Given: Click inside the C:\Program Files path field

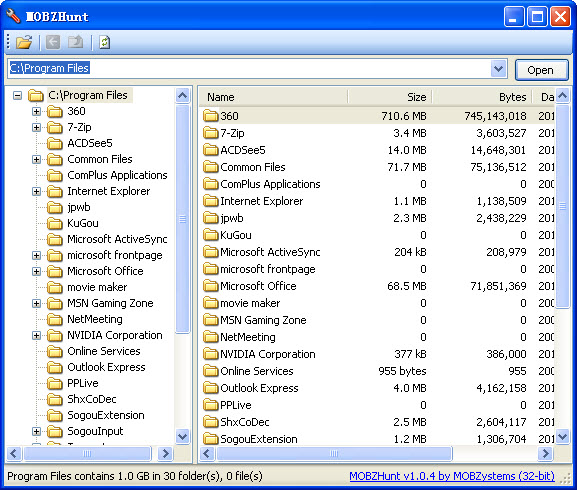Looking at the screenshot, I should pyautogui.click(x=249, y=68).
